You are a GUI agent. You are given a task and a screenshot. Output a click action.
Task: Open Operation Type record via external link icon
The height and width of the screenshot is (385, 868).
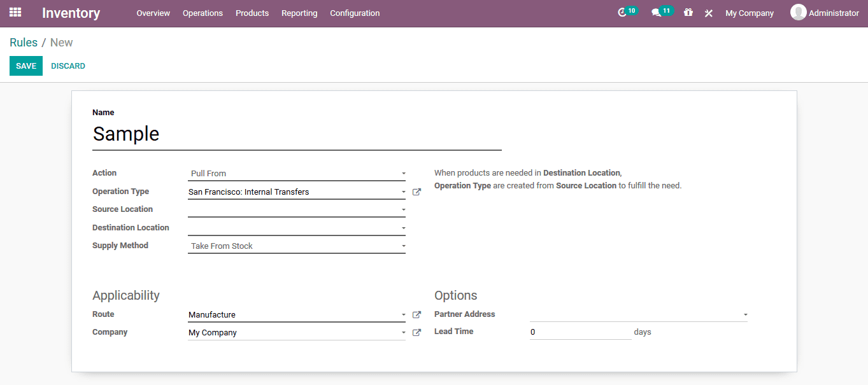(416, 192)
